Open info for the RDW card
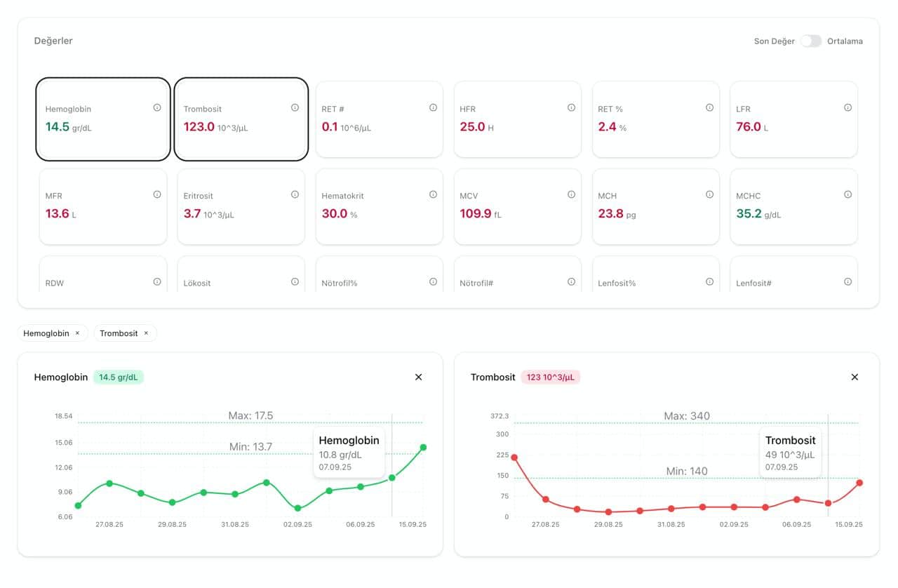Viewport: 898px width, 588px height. pos(157,281)
